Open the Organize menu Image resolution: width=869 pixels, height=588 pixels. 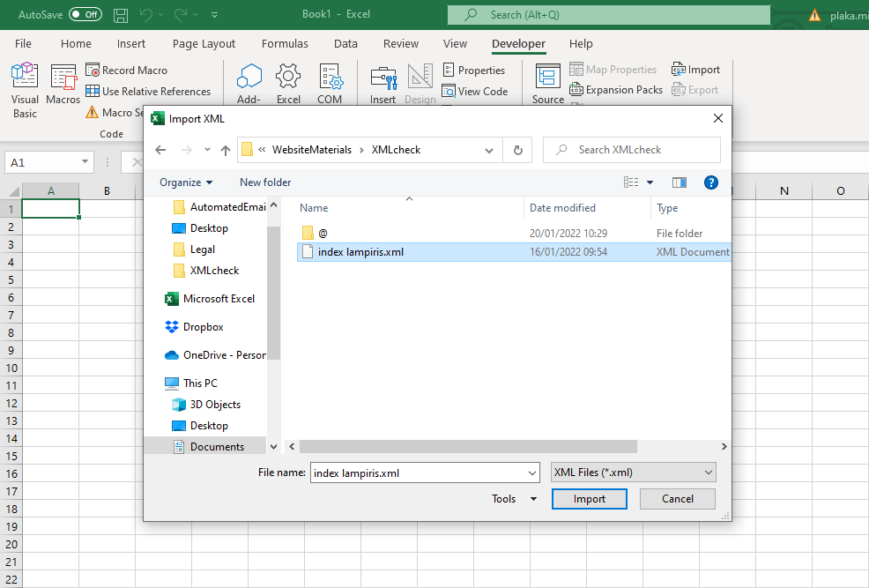tap(186, 182)
